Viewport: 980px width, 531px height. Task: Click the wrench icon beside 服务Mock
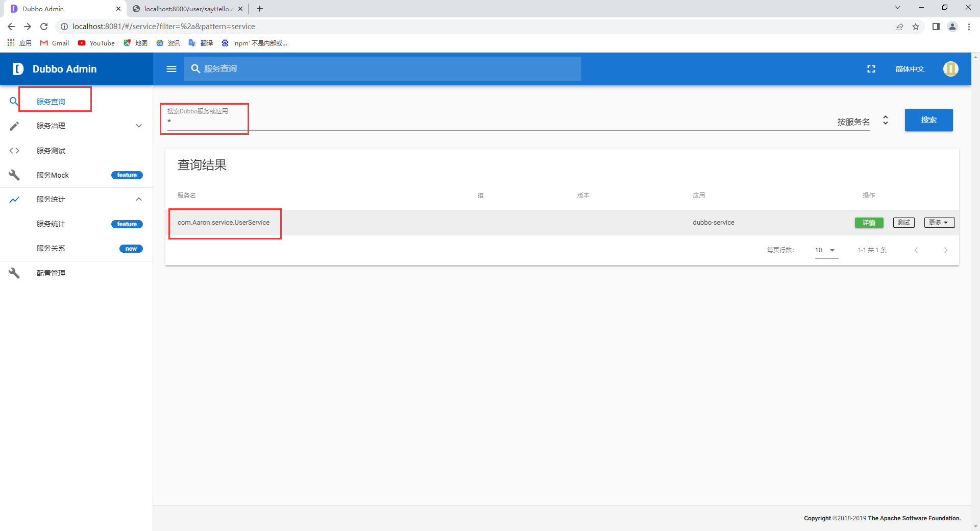[x=14, y=175]
